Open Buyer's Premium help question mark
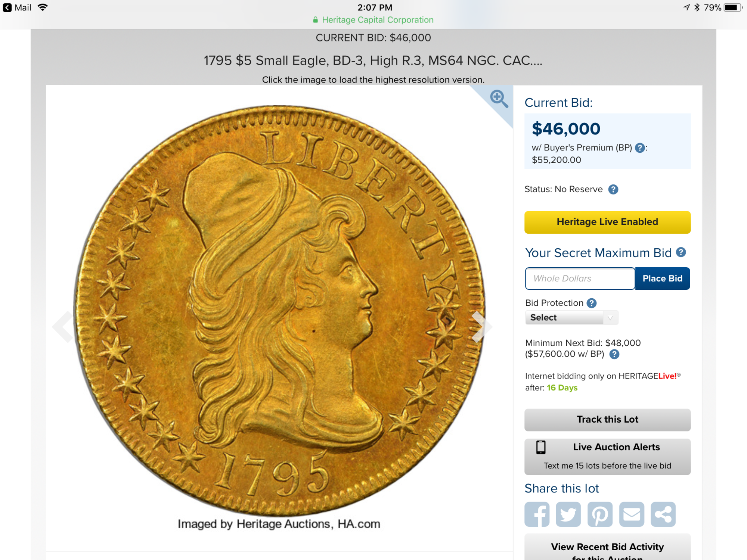747x560 pixels. (640, 148)
